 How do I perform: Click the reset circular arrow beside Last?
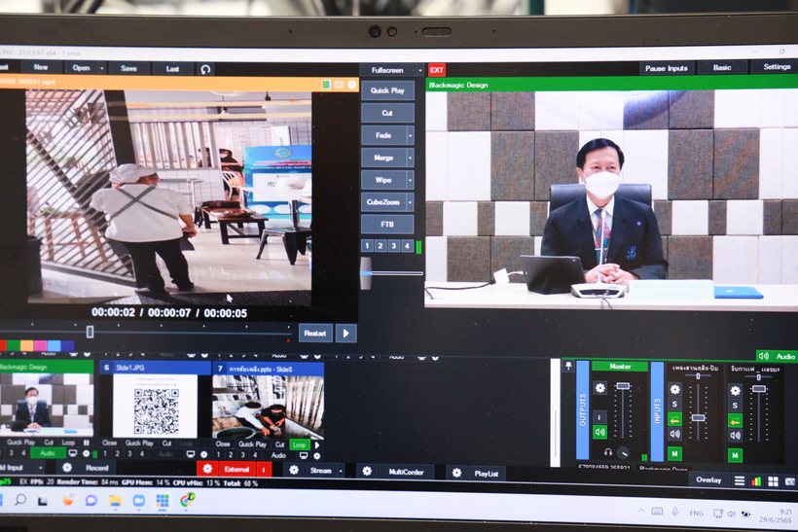click(205, 69)
